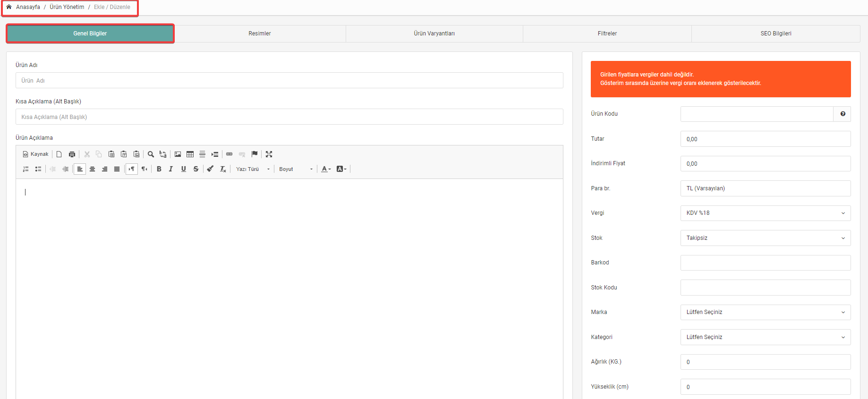Open the Find magnifier tool
Image resolution: width=868 pixels, height=399 pixels.
click(151, 154)
